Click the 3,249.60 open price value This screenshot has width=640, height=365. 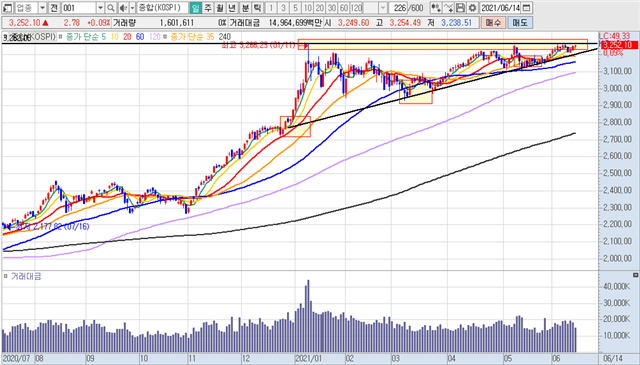click(x=353, y=23)
